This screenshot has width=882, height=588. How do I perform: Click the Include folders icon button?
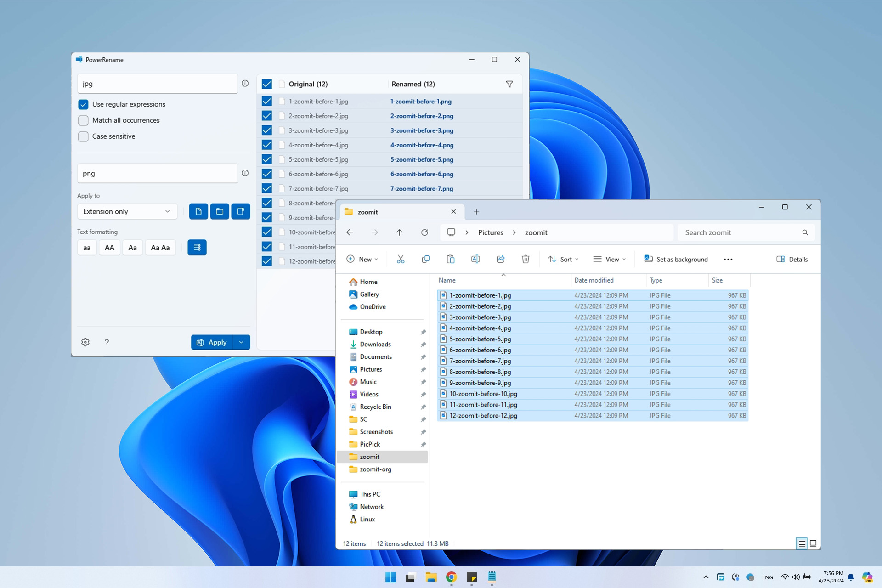point(220,211)
